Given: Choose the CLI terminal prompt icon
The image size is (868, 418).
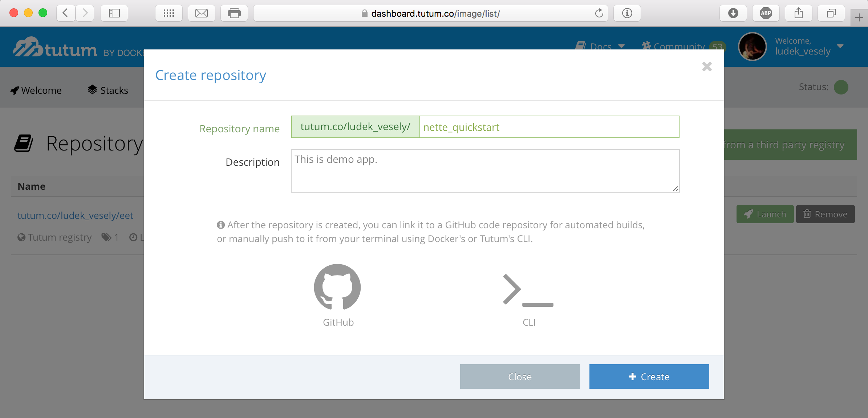Looking at the screenshot, I should point(528,290).
